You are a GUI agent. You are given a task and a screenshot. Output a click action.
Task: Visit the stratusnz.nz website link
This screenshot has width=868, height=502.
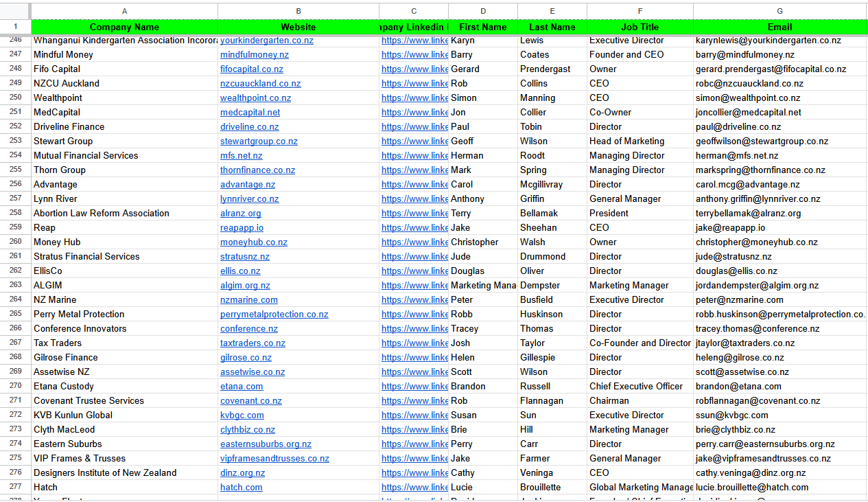click(245, 257)
